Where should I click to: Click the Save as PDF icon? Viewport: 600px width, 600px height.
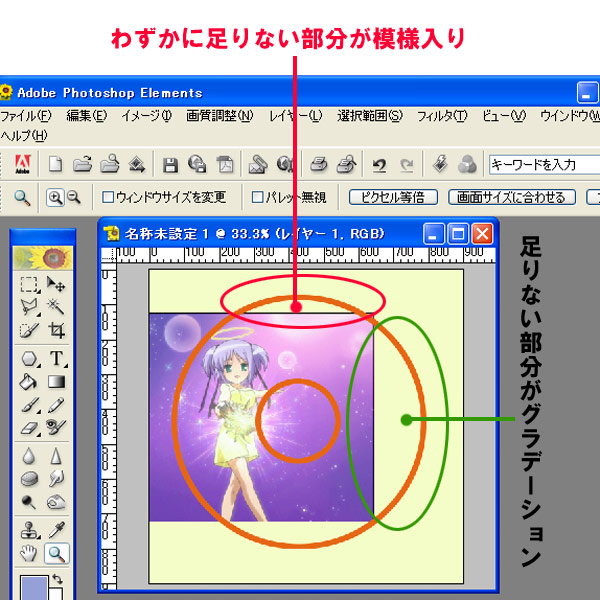[x=225, y=165]
